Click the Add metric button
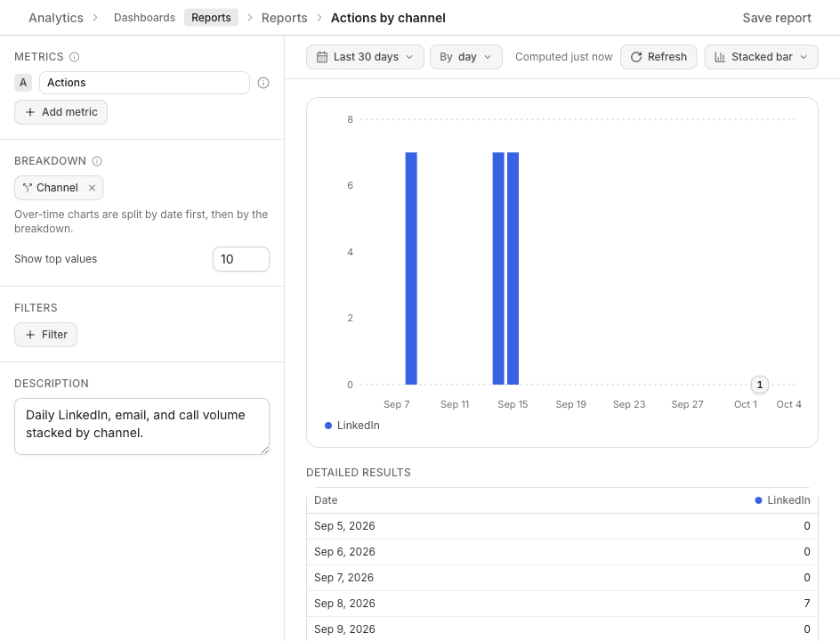The image size is (840, 641). coord(61,112)
